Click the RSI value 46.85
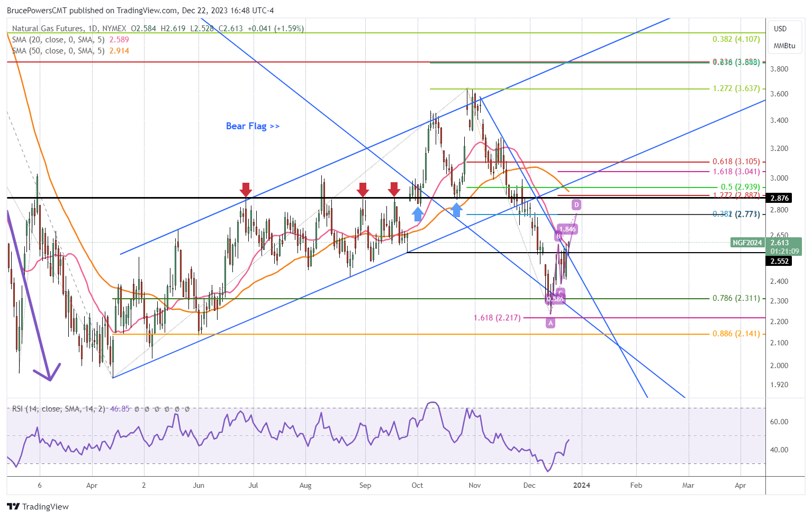The image size is (812, 518). pyautogui.click(x=120, y=409)
